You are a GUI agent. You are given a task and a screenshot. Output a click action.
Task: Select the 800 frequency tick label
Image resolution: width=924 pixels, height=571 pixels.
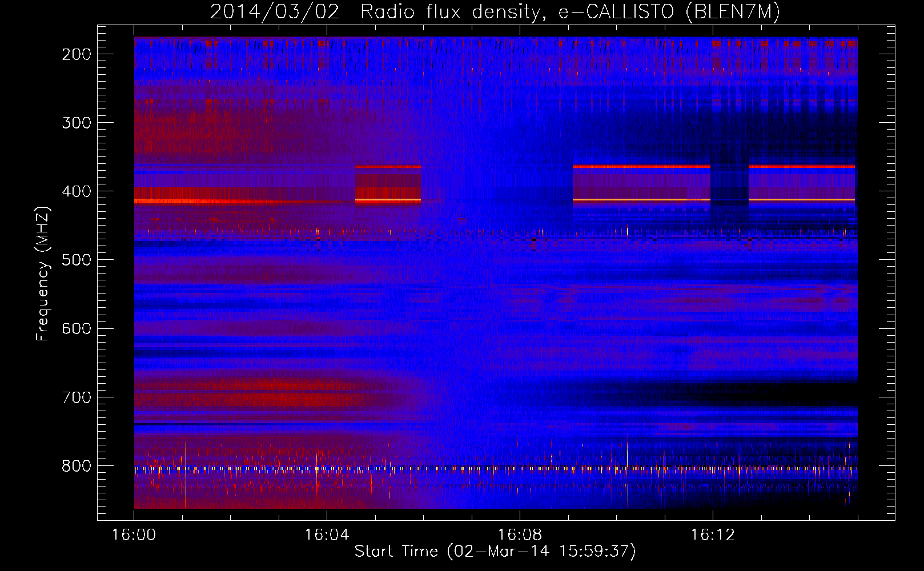point(77,465)
